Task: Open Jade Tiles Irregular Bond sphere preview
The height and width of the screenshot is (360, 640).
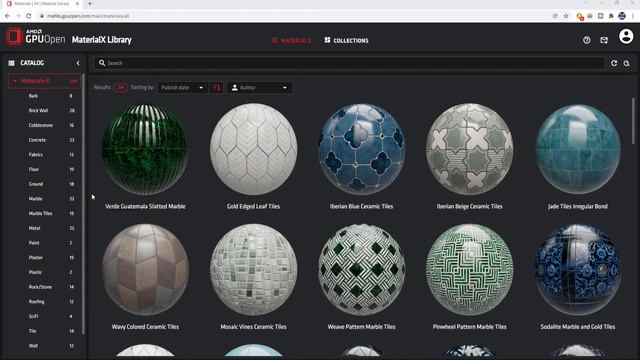Action: click(x=578, y=149)
